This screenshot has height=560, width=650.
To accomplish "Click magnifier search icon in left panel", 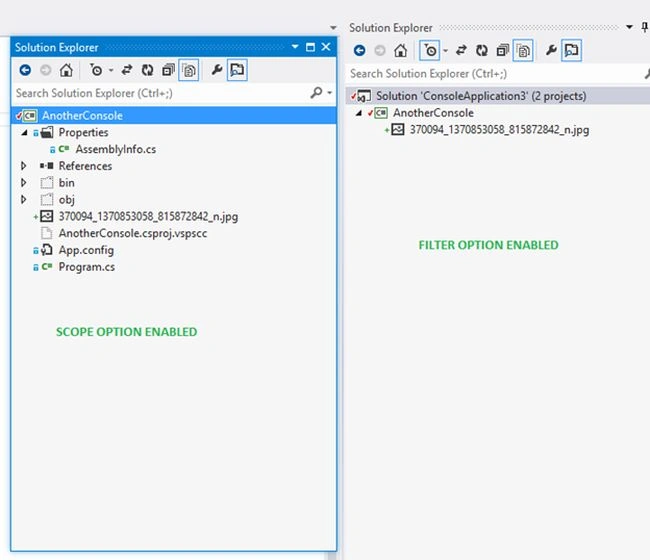I will click(316, 92).
